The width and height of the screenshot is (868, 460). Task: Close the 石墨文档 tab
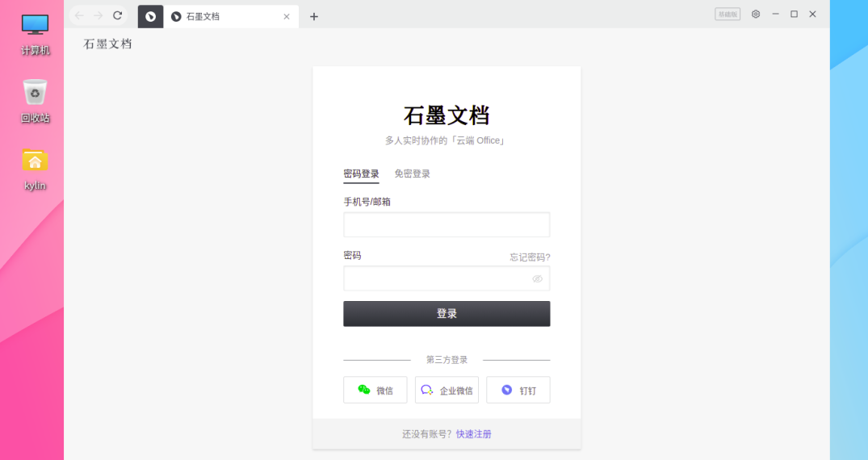(x=286, y=17)
